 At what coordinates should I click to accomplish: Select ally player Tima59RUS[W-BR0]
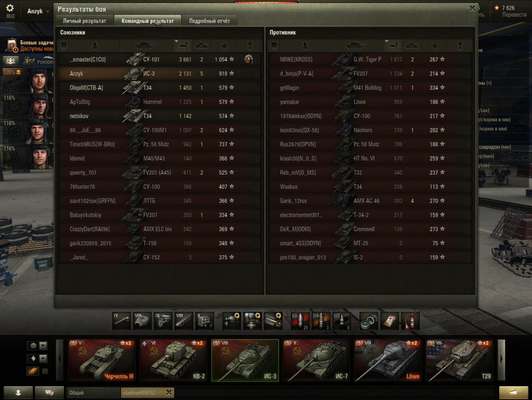point(92,144)
